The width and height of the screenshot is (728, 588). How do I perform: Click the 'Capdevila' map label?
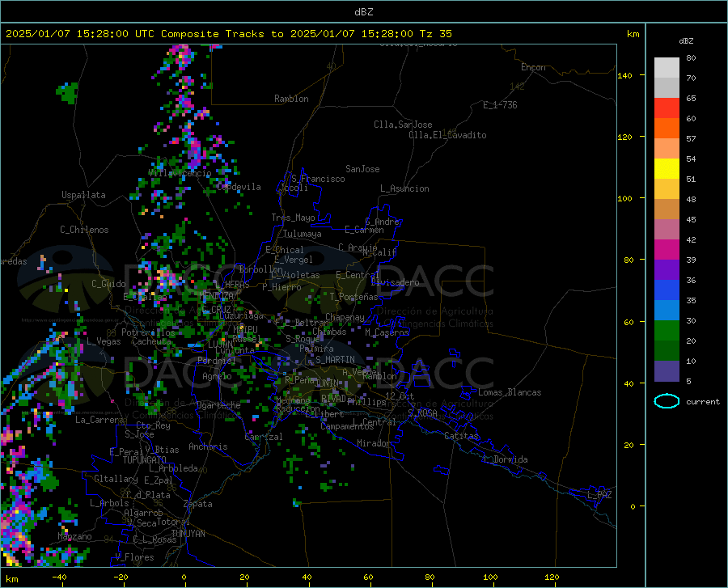(239, 187)
